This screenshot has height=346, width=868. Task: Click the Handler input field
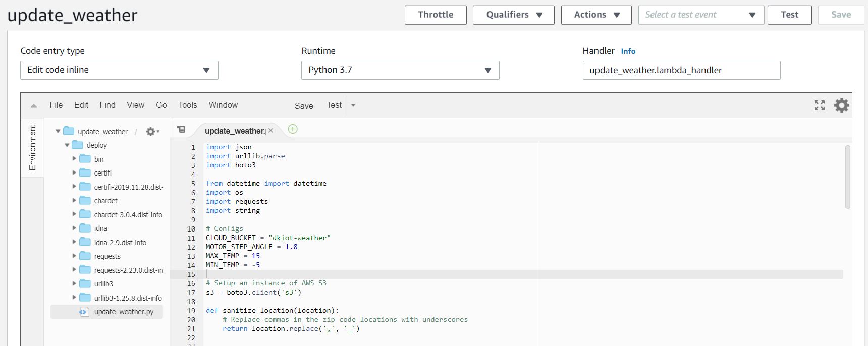681,70
